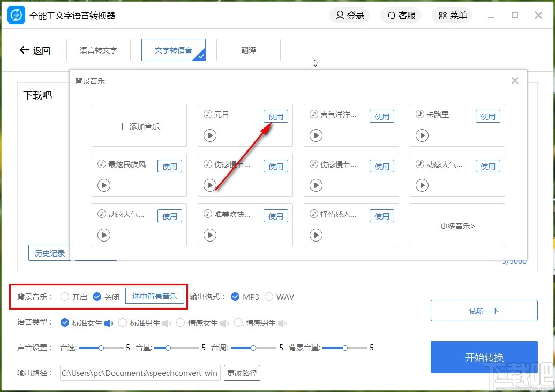Click 使用 to apply 喜气洋洋 music
Image resolution: width=555 pixels, height=392 pixels.
(x=381, y=116)
